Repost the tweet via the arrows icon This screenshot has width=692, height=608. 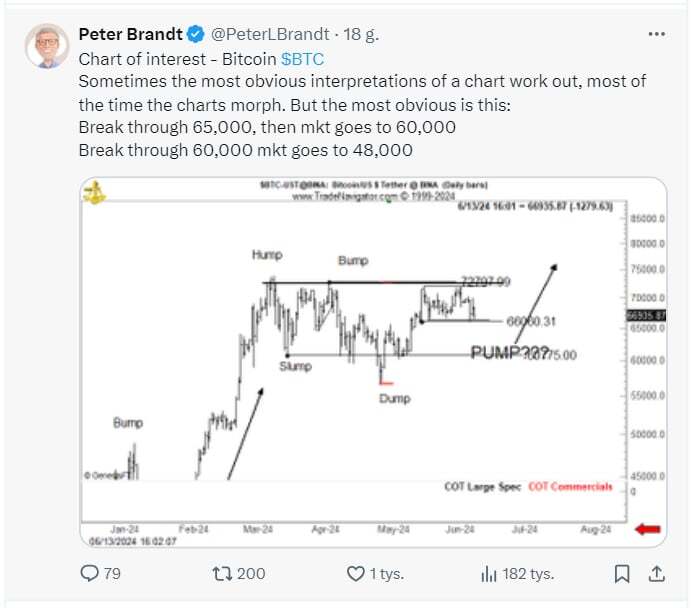click(223, 573)
